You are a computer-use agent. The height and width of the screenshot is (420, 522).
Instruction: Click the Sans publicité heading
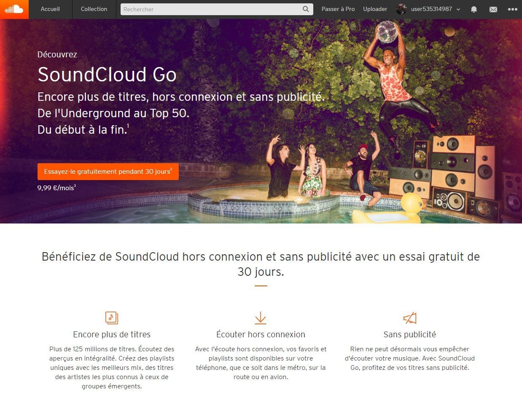click(410, 334)
